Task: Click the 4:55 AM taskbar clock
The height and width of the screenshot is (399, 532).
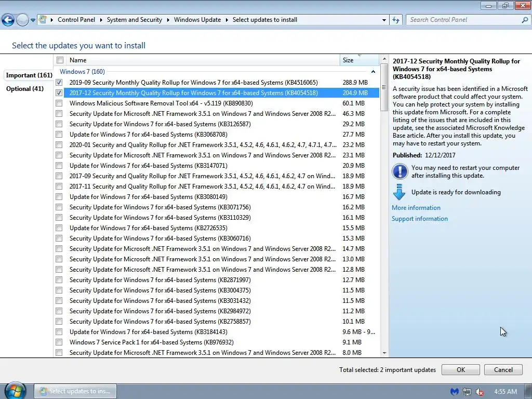Action: [x=505, y=392]
